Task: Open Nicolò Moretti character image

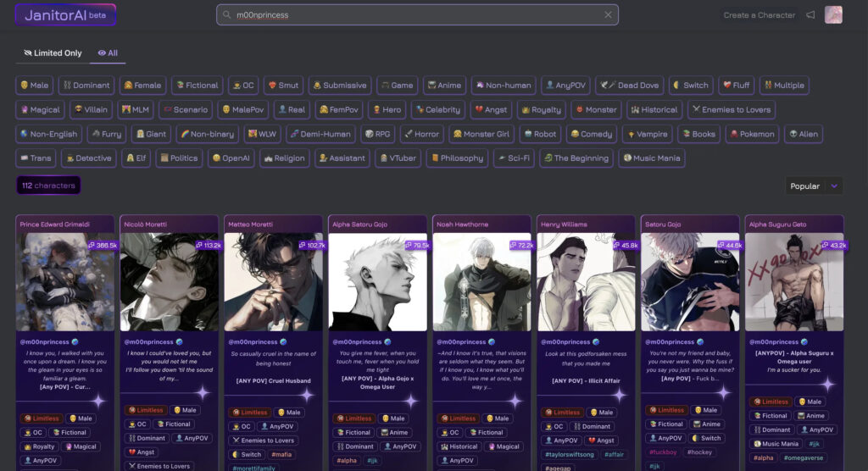Action: [170, 282]
